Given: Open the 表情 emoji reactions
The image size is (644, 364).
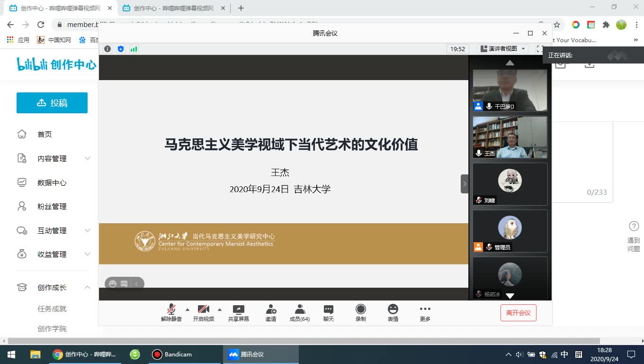Looking at the screenshot, I should pos(393,313).
